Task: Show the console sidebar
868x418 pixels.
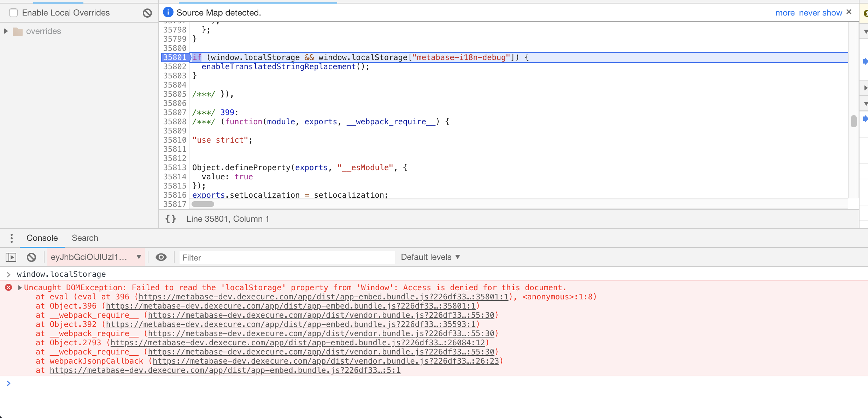Action: [x=11, y=257]
